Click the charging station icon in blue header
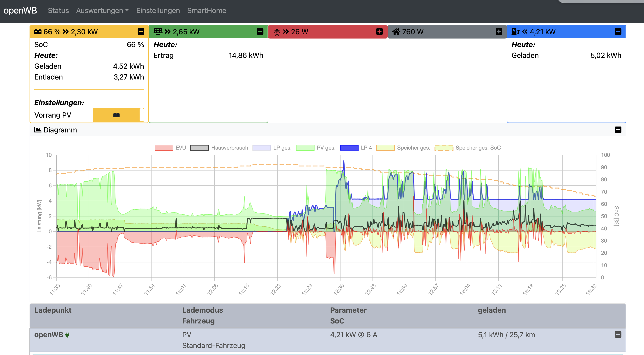Viewport: 644px width, 355px height. pyautogui.click(x=515, y=32)
